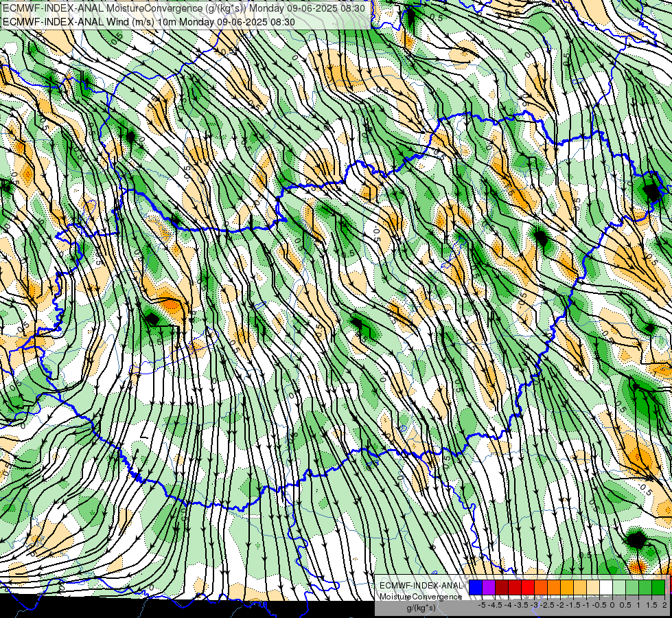Click the g/(kg*s) unit label in the legend
The width and height of the screenshot is (672, 618).
click(x=421, y=608)
